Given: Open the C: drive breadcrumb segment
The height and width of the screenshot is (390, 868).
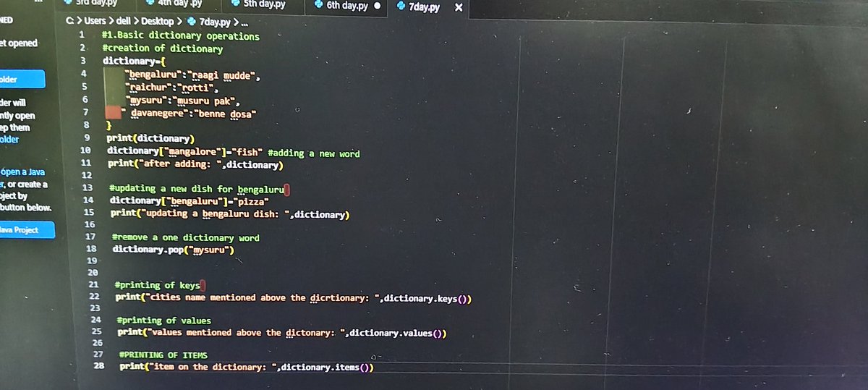Looking at the screenshot, I should [69, 22].
